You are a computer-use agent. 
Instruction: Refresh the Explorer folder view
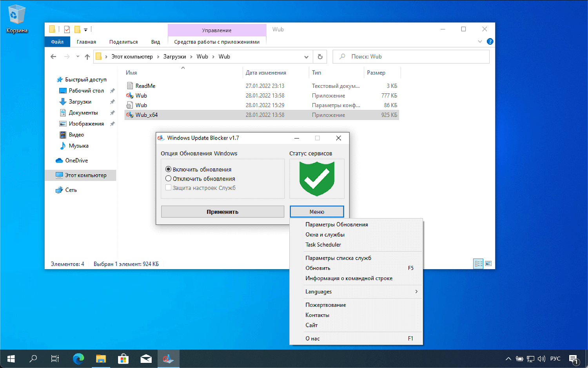point(320,56)
